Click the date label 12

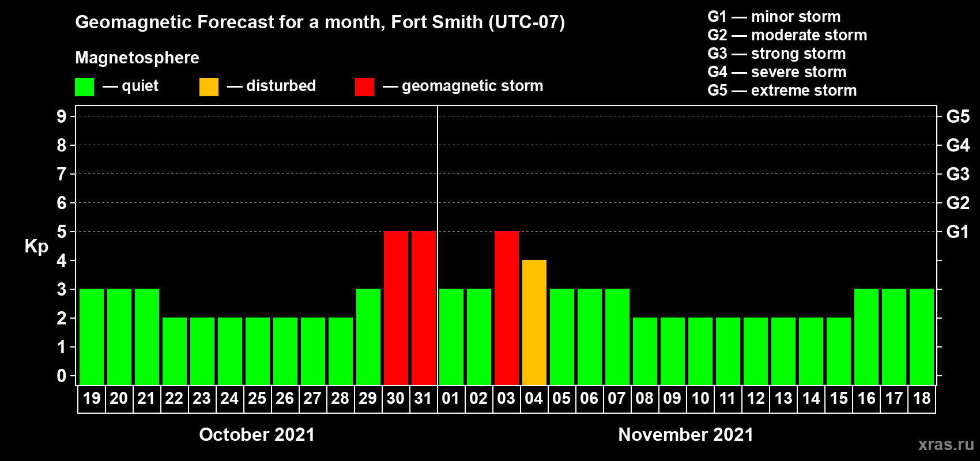tap(756, 398)
